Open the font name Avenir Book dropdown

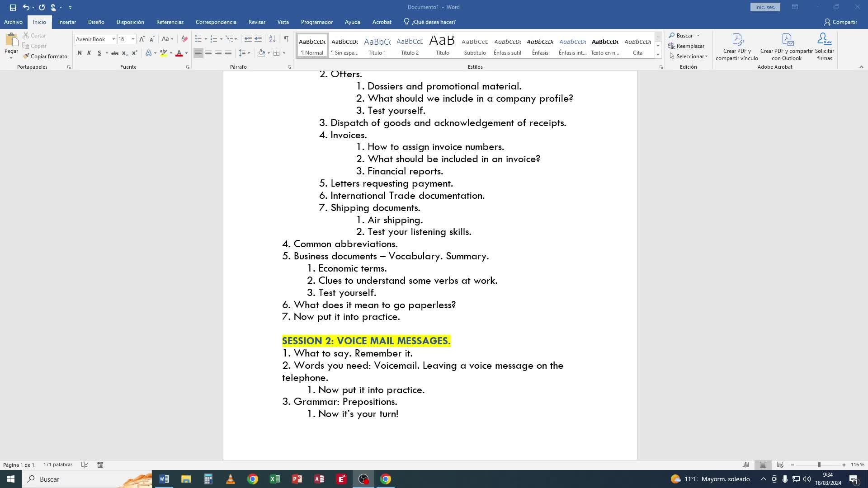(x=113, y=39)
